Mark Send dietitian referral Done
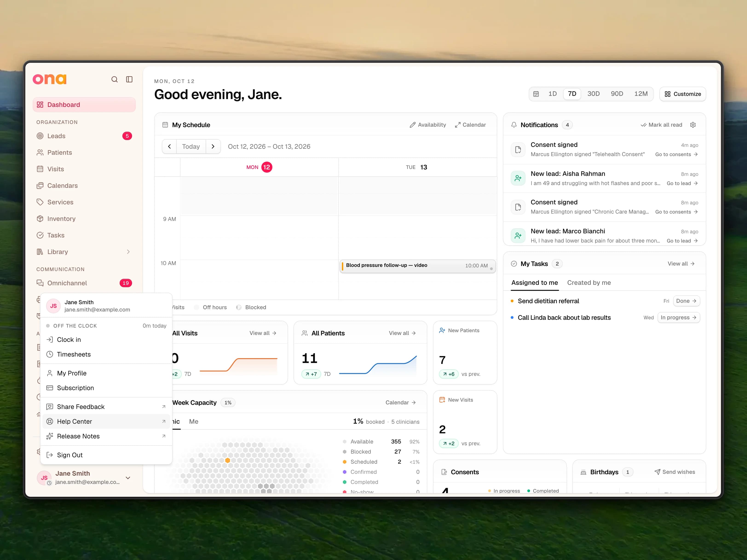The height and width of the screenshot is (560, 747). [686, 301]
